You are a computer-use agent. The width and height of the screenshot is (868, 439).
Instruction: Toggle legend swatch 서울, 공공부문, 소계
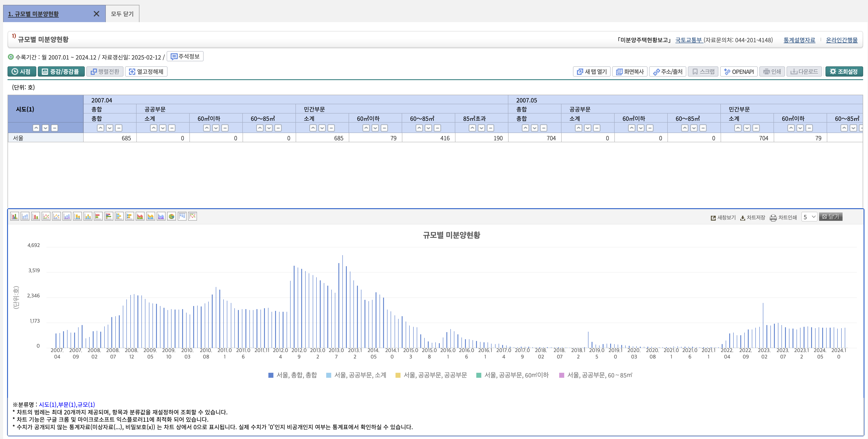(328, 375)
